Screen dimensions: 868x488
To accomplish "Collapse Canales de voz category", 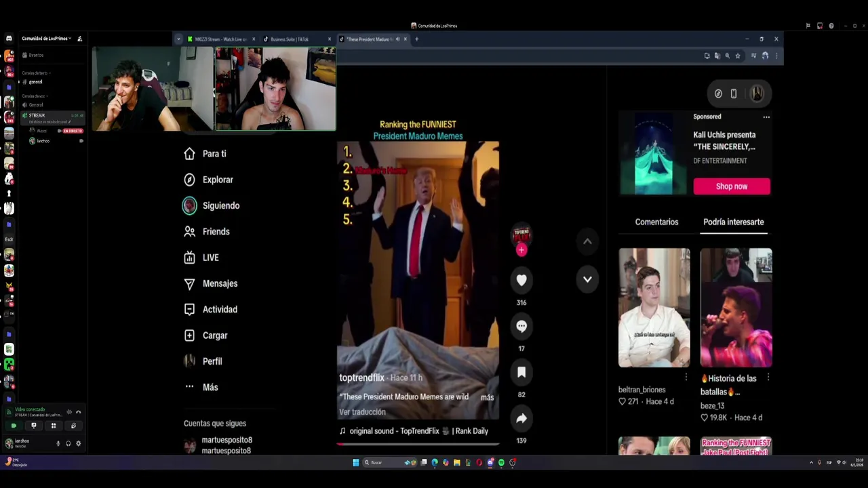I will [34, 96].
